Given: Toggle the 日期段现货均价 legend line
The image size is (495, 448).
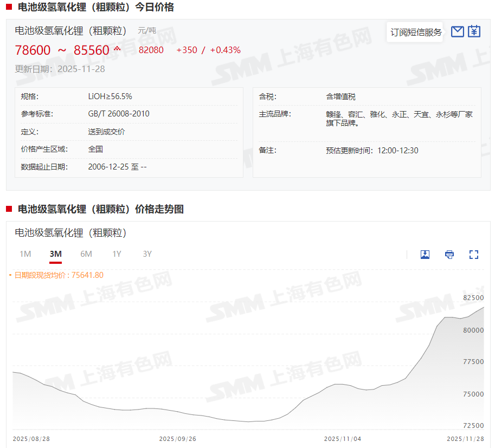Looking at the screenshot, I should [x=56, y=275].
